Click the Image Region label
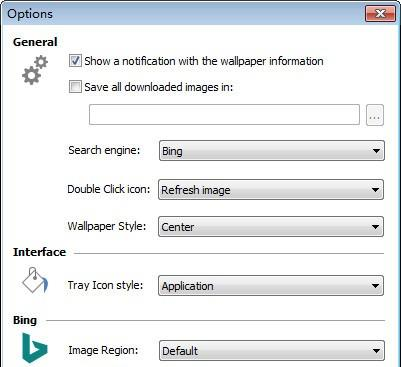The image size is (401, 367). (103, 350)
